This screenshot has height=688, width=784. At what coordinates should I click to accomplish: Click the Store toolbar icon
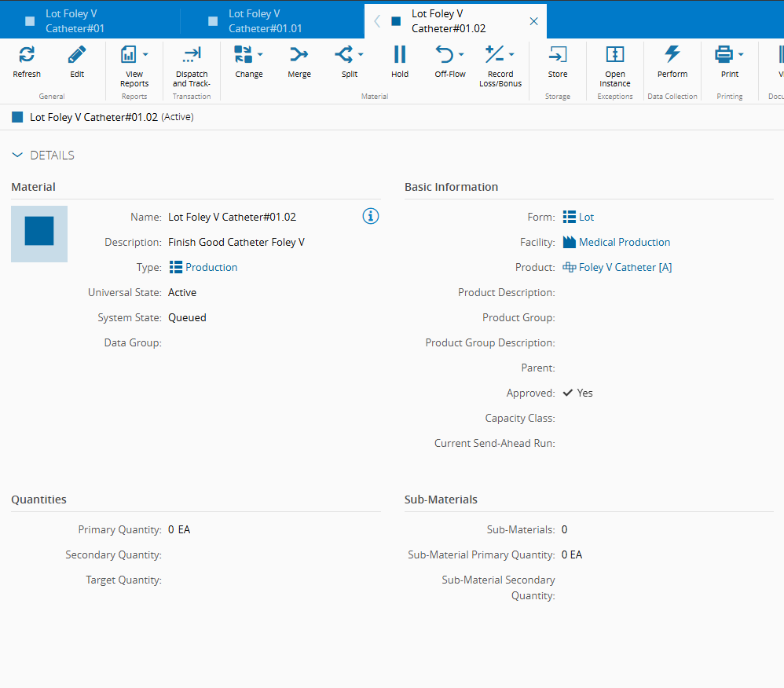pos(558,55)
